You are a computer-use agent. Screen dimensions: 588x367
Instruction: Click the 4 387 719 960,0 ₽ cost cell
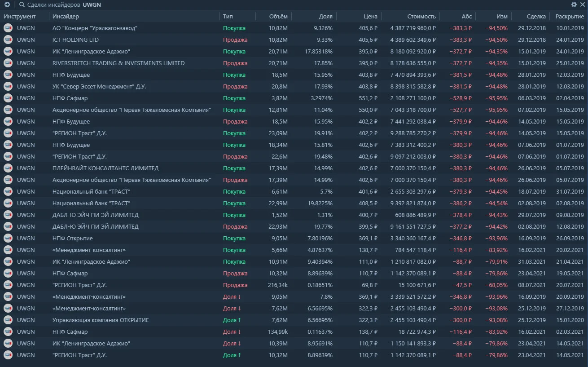413,28
